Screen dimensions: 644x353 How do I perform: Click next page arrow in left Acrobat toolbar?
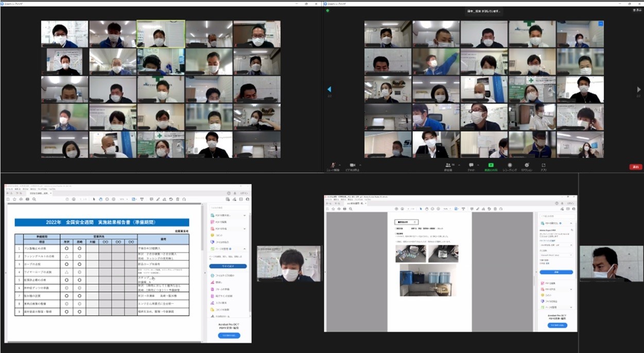click(x=74, y=199)
